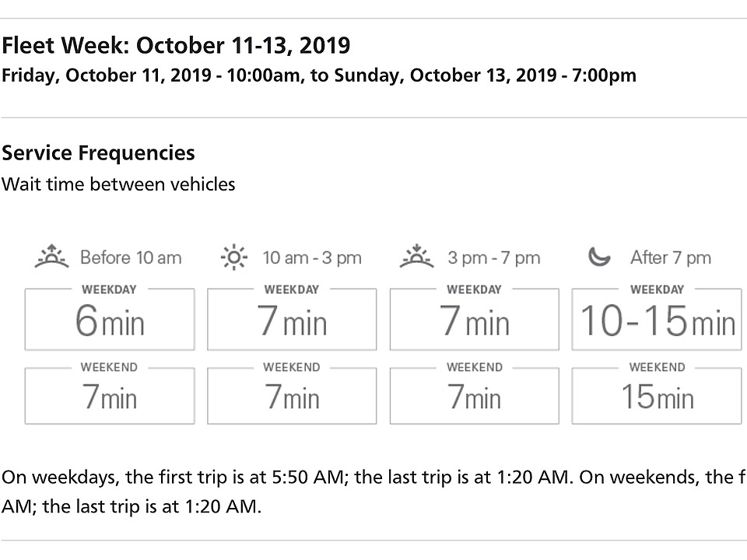
Task: Select the weekend 7 min box before 10 am
Action: [x=110, y=395]
